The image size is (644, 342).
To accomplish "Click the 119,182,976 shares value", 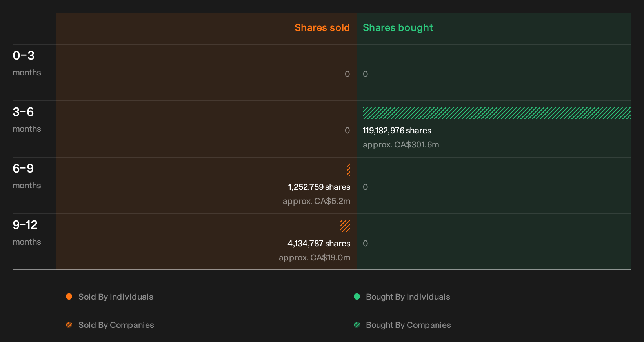I will click(x=397, y=131).
